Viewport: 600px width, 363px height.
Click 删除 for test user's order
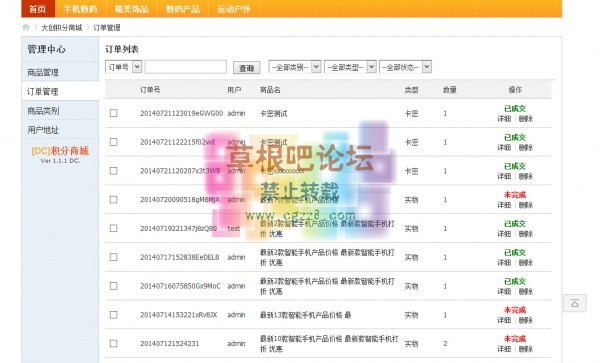coord(525,234)
